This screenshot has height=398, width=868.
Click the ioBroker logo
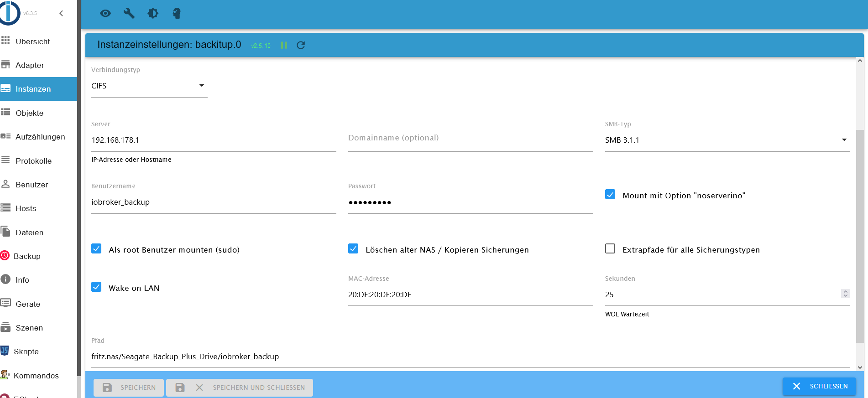(10, 13)
